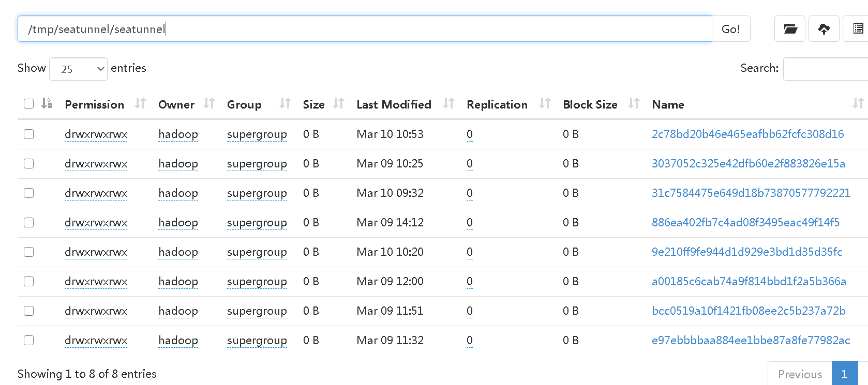This screenshot has width=868, height=385.
Task: Open the parent directory folder icon
Action: (x=790, y=29)
